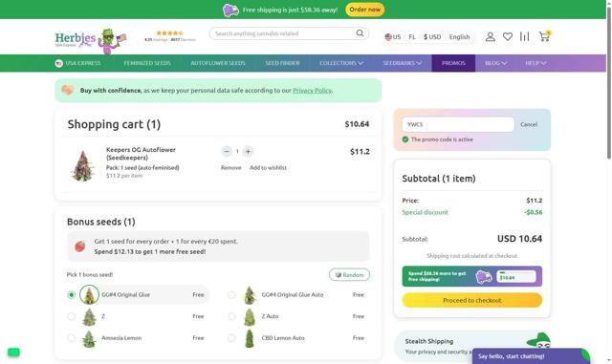The width and height of the screenshot is (612, 364).
Task: Open the Privacy Policy link
Action: coord(312,91)
